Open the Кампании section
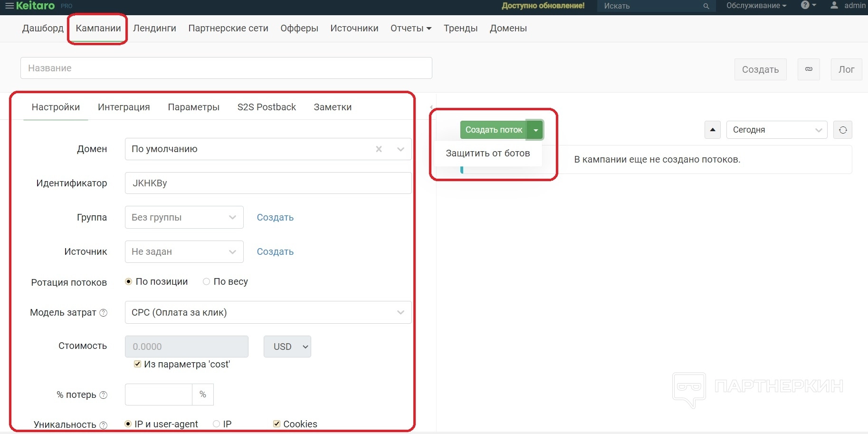The width and height of the screenshot is (868, 434). 98,28
